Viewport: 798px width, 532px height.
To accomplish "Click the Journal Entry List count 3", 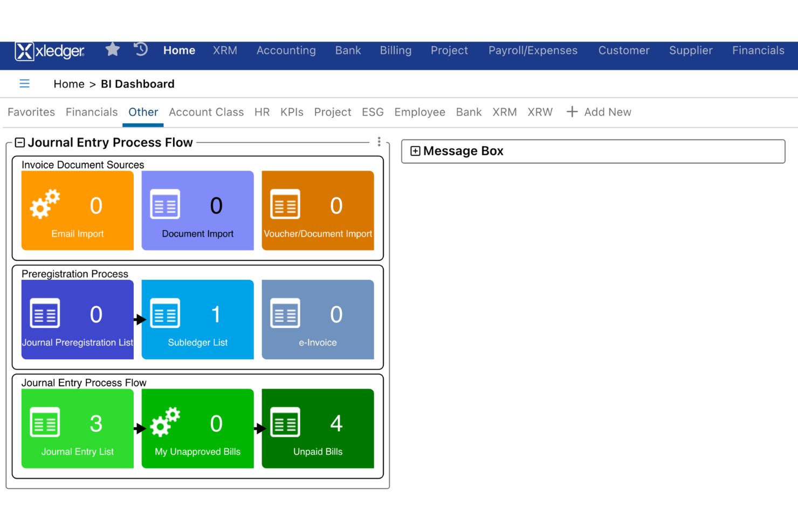I will (96, 423).
